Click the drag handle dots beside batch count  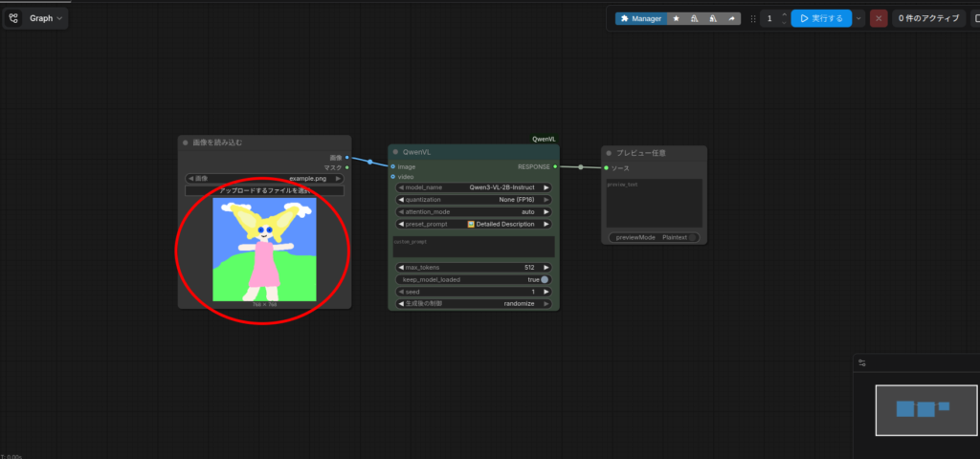753,18
